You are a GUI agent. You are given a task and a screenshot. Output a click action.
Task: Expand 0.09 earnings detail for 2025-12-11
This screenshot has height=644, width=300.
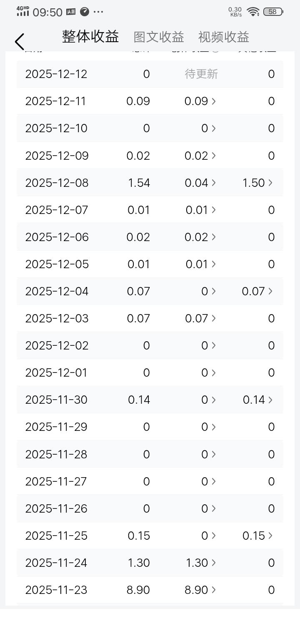(200, 101)
